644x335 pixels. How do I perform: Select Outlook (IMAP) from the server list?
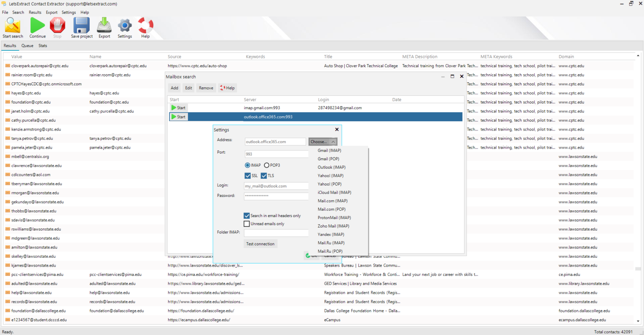(330, 167)
